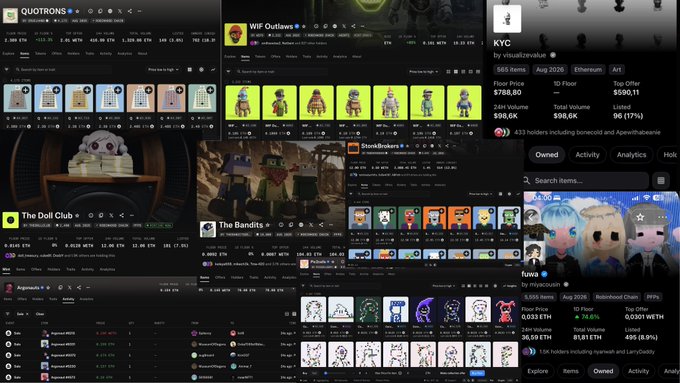The width and height of the screenshot is (680, 383).
Task: Click the Art category tag on KYC
Action: click(616, 69)
